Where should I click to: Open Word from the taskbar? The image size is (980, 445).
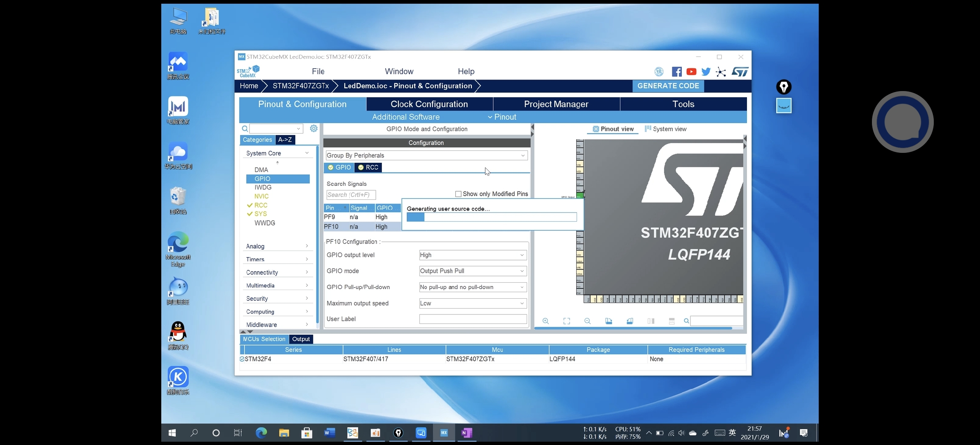330,433
